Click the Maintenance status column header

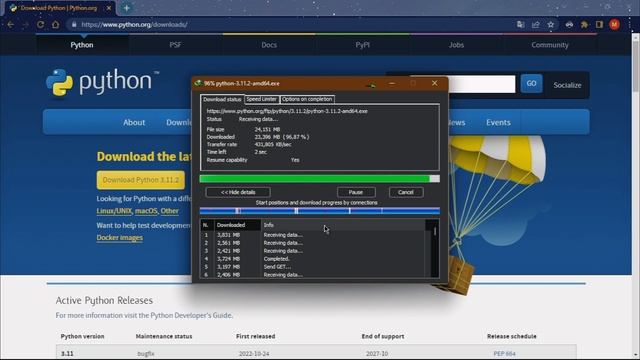164,336
